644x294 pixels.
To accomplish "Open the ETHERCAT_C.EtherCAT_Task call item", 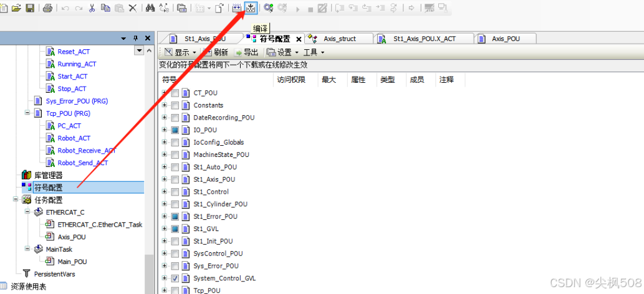I will click(100, 225).
